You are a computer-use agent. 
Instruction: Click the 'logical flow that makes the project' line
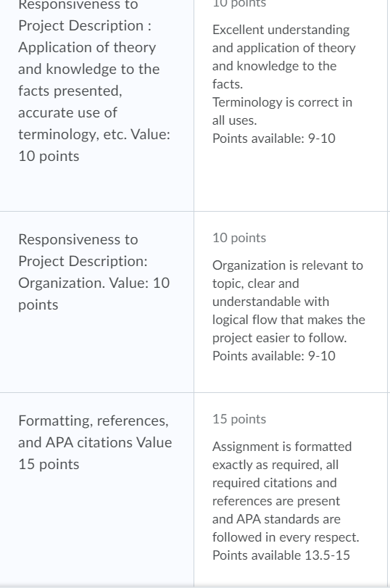pyautogui.click(x=289, y=320)
